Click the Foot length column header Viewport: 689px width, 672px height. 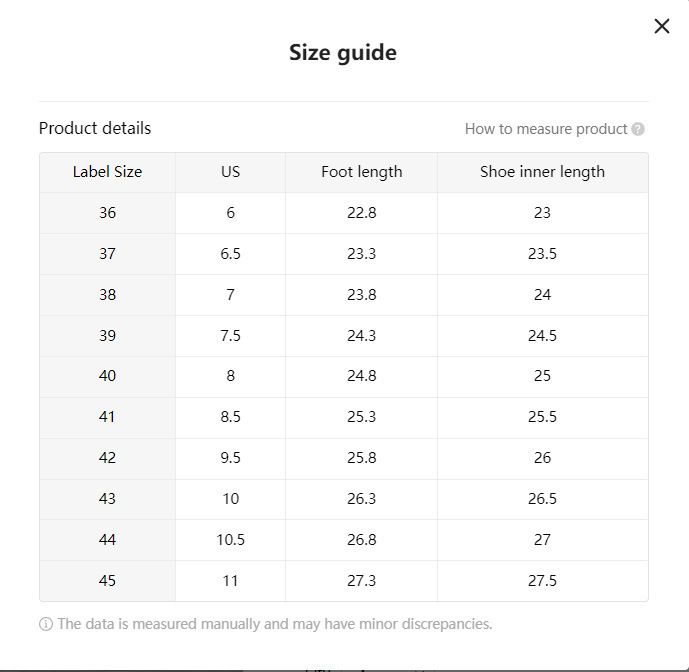361,172
